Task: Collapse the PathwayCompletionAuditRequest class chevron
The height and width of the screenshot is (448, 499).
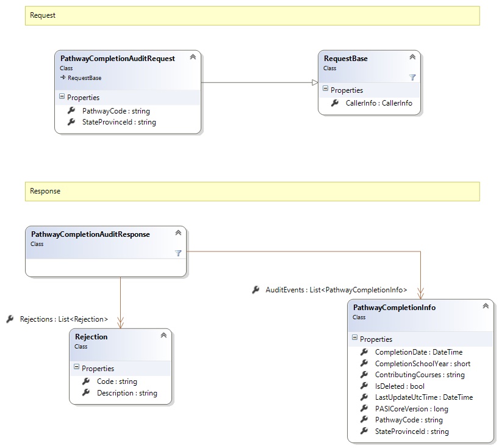Action: coord(193,57)
